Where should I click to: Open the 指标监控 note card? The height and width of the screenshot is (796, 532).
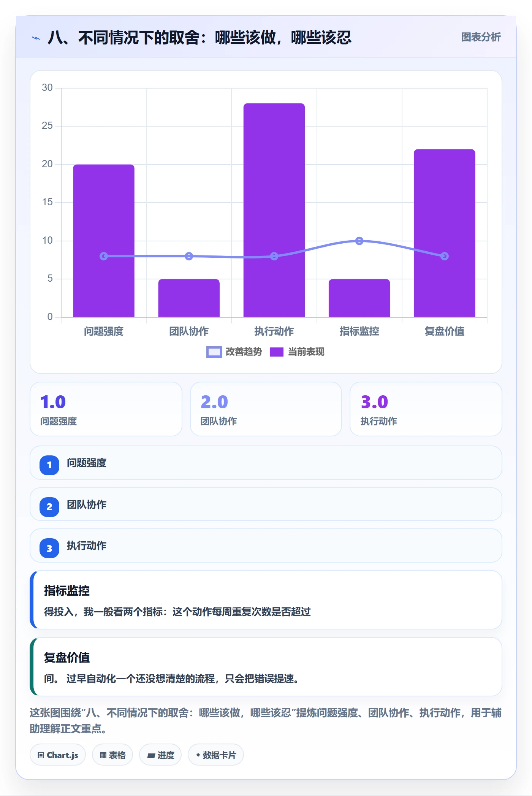266,600
